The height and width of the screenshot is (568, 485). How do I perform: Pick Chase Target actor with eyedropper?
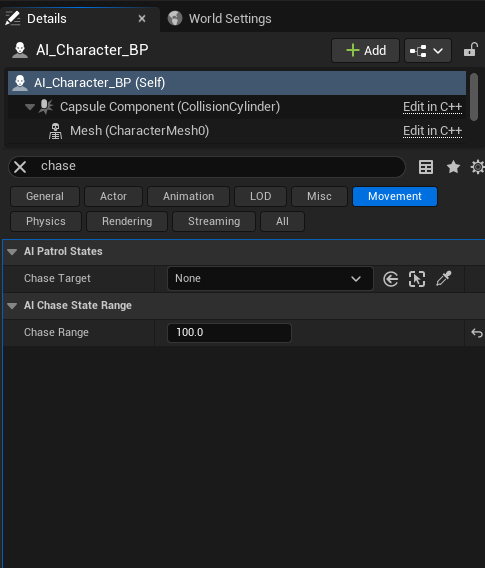point(443,279)
